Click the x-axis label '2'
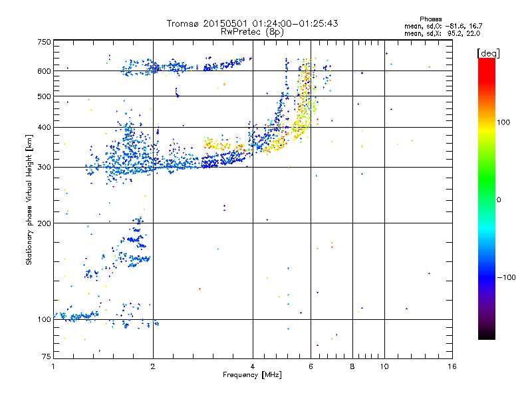 click(153, 366)
